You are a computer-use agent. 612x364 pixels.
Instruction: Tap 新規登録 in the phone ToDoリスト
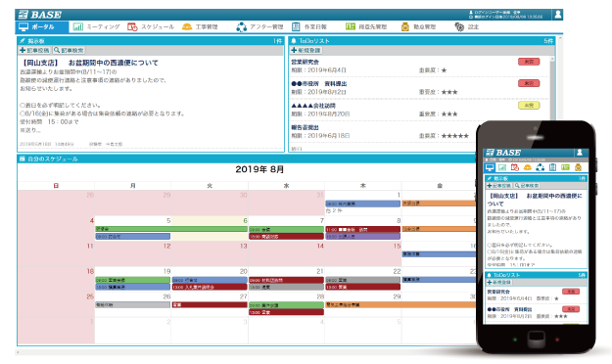click(499, 282)
